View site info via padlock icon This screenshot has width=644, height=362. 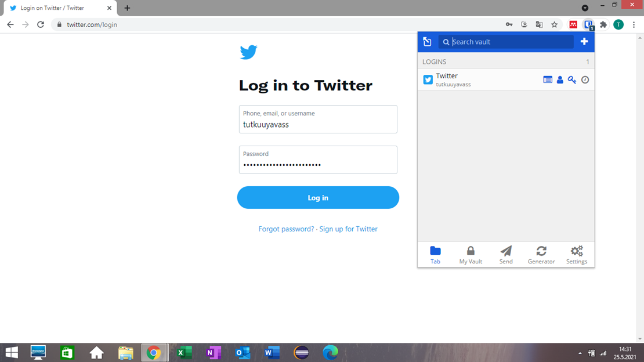point(59,24)
